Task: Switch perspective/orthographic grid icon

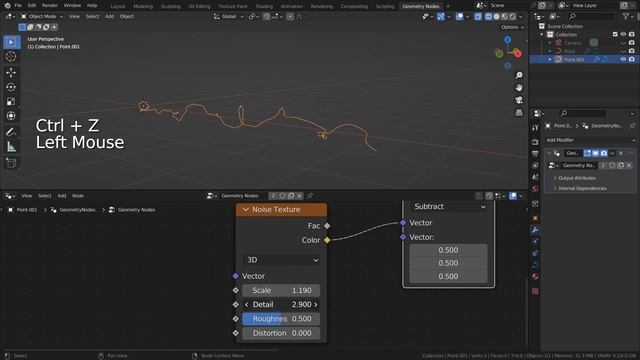Action: pyautogui.click(x=519, y=113)
